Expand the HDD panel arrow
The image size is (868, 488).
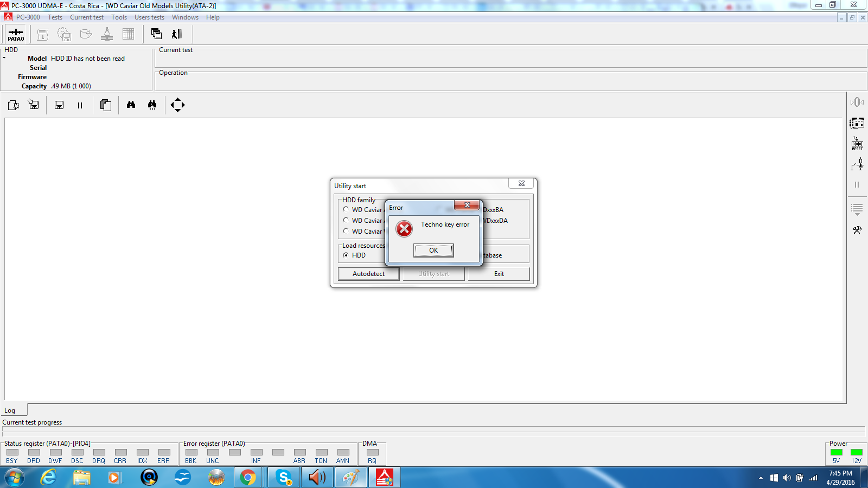pos(4,57)
